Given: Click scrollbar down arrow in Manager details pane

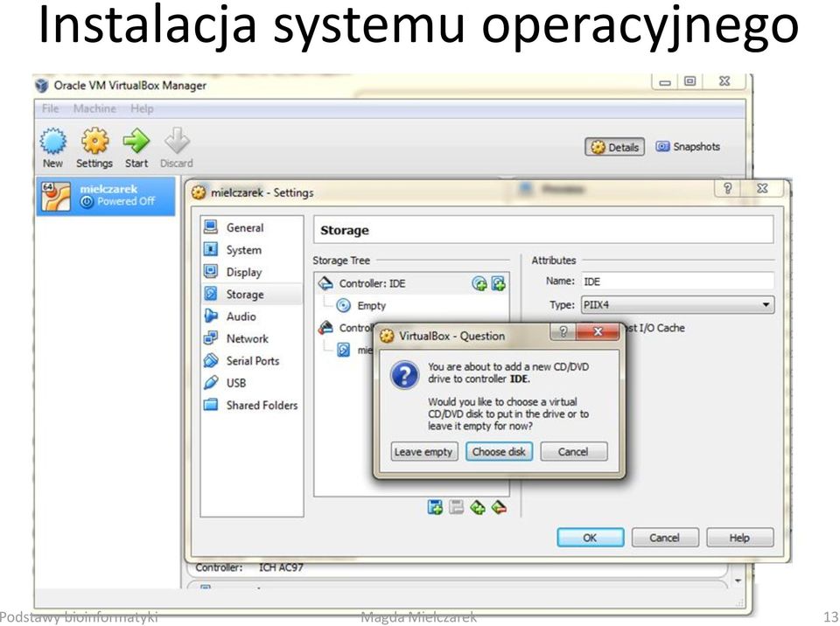Looking at the screenshot, I should coord(738,581).
